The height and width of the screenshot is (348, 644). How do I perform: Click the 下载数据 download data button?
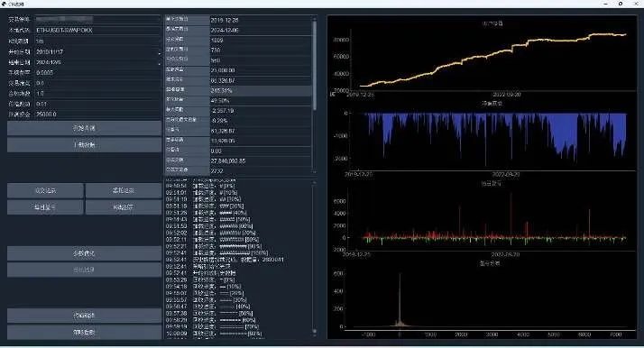point(84,145)
